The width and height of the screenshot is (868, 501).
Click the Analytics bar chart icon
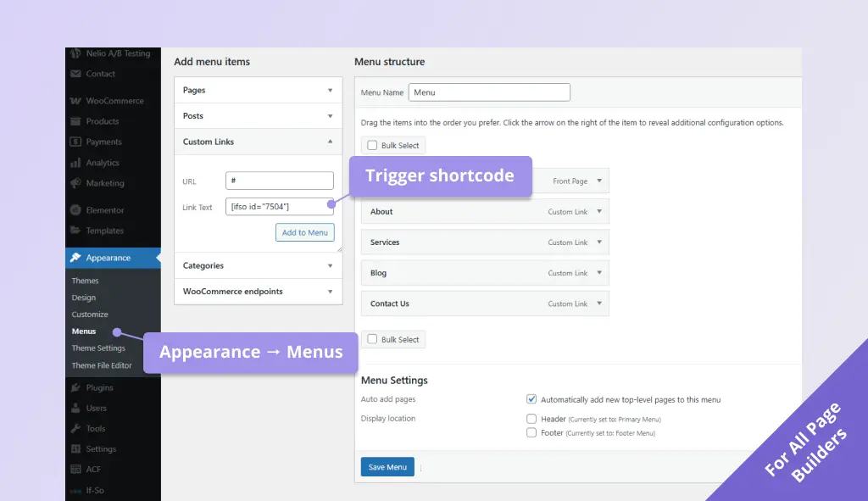[x=76, y=163]
